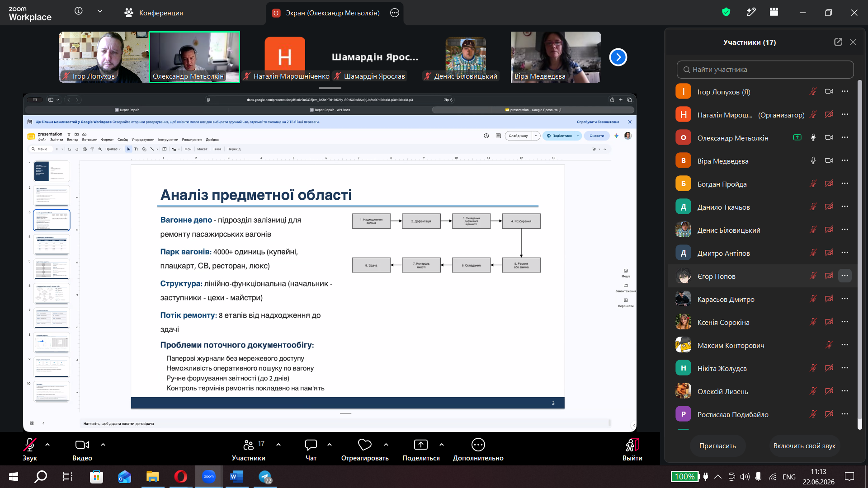
Task: Expand audio settings arrow next to Звук
Action: click(x=47, y=445)
